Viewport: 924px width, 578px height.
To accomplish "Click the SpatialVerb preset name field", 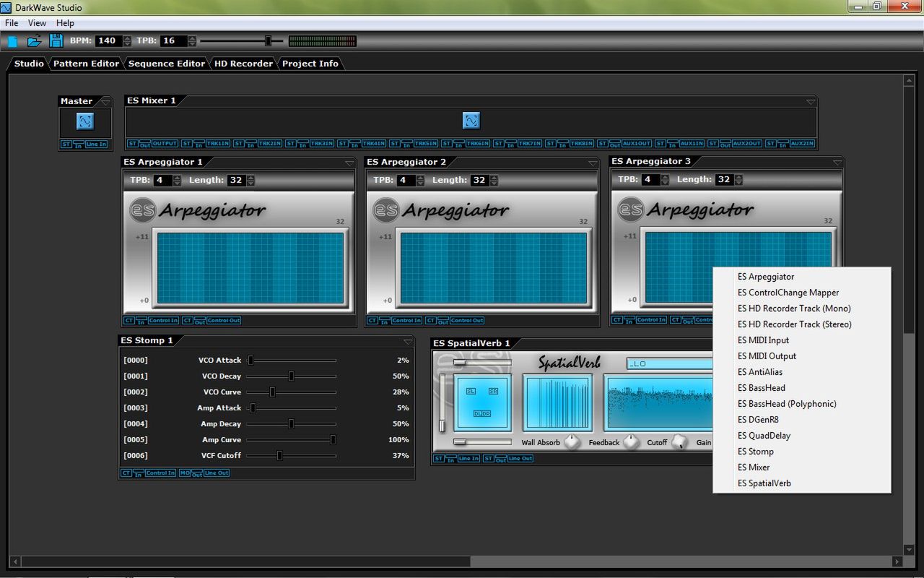I will [x=670, y=364].
